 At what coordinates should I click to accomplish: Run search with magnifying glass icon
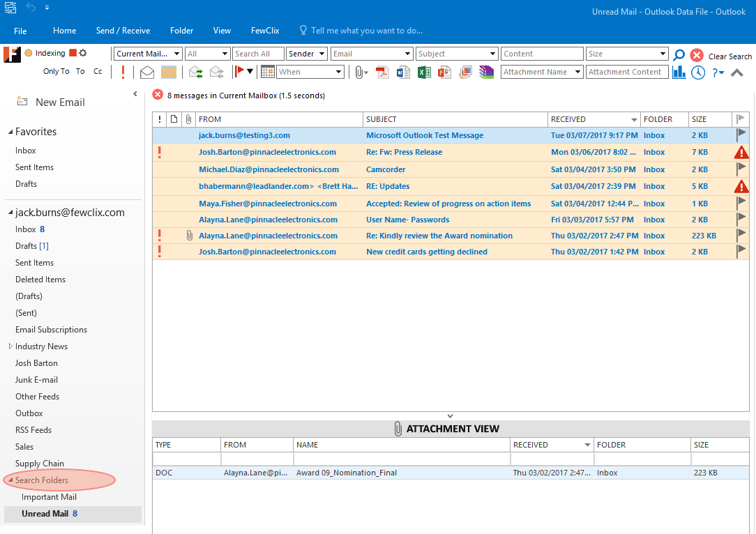click(x=679, y=55)
